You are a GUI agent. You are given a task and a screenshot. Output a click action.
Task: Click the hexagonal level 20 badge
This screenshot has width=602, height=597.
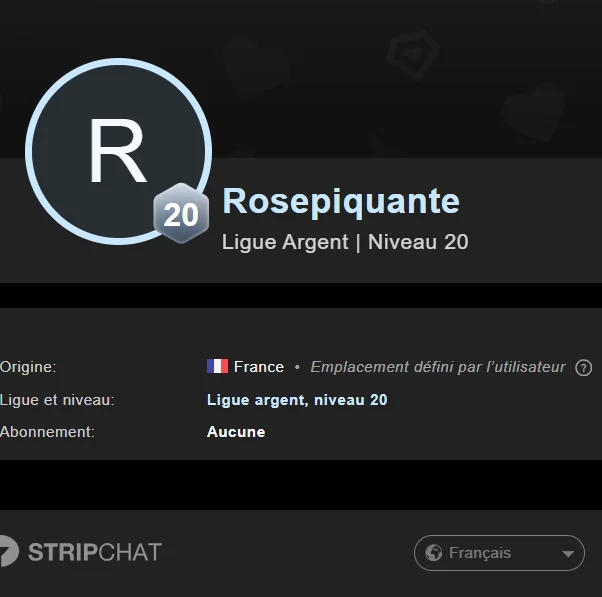180,214
